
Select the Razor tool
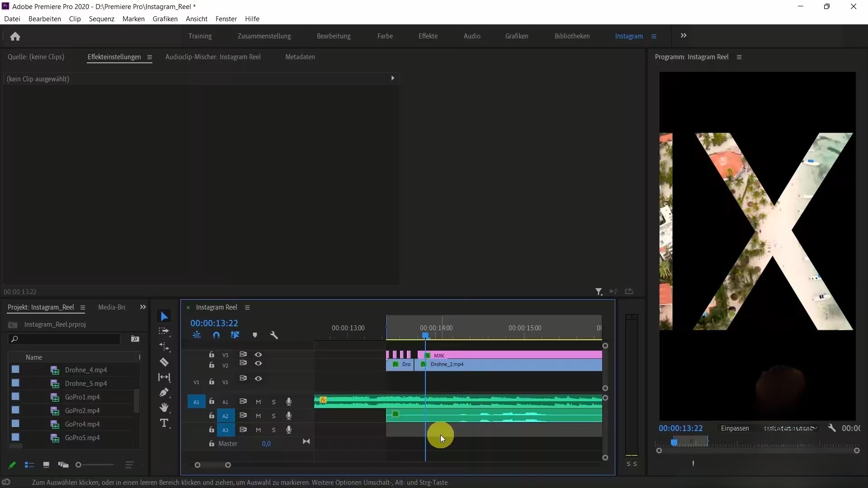pyautogui.click(x=164, y=362)
